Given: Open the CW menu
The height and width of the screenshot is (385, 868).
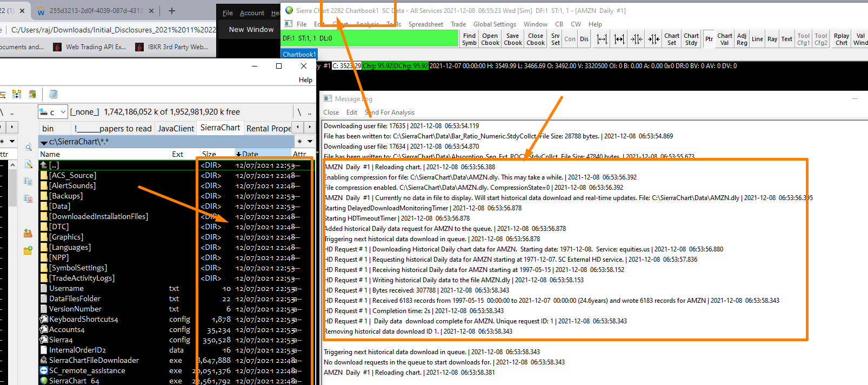Looking at the screenshot, I should point(576,24).
